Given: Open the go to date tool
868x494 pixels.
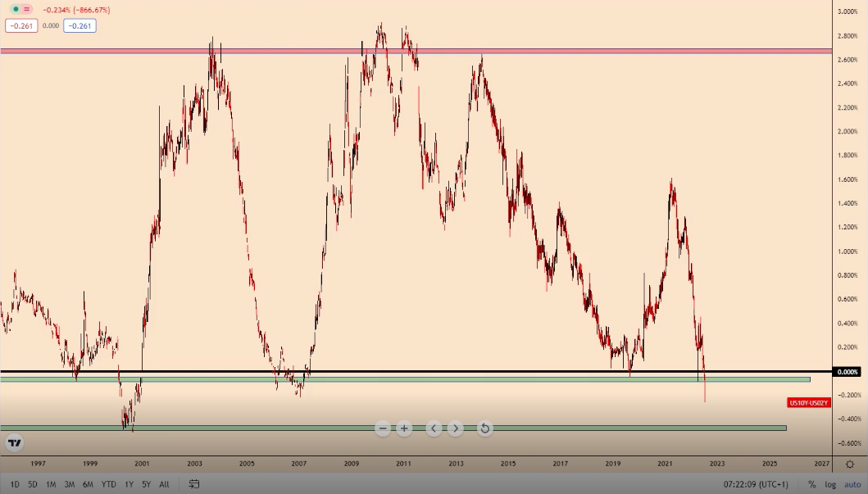Looking at the screenshot, I should click(x=194, y=484).
